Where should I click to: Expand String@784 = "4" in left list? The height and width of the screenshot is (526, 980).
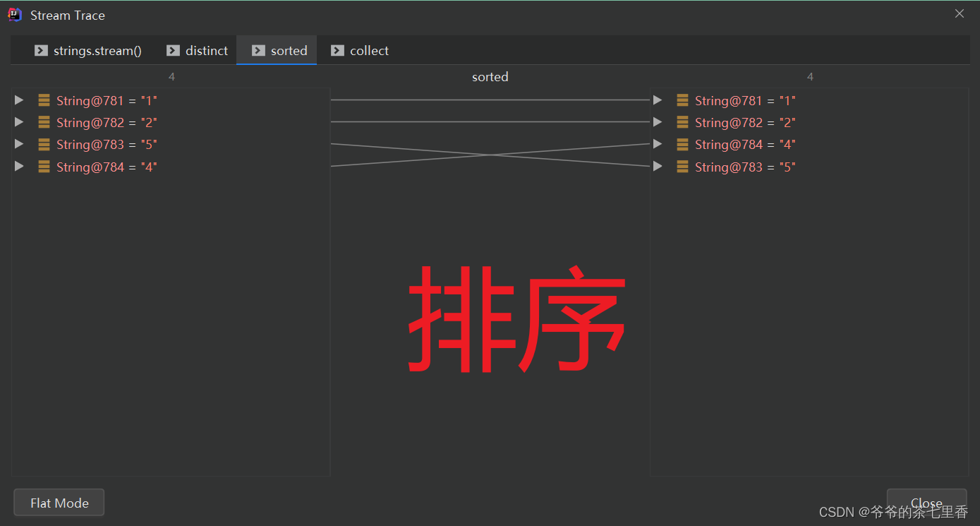coord(19,167)
